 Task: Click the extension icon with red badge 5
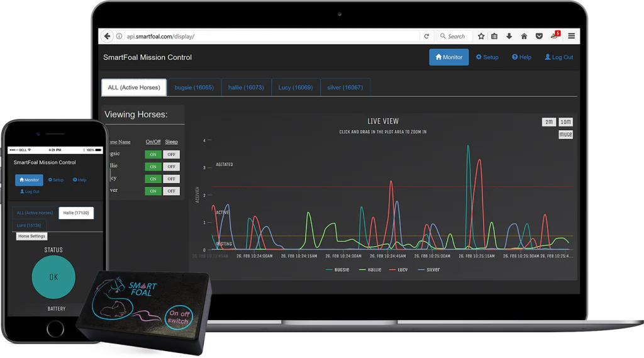point(555,36)
